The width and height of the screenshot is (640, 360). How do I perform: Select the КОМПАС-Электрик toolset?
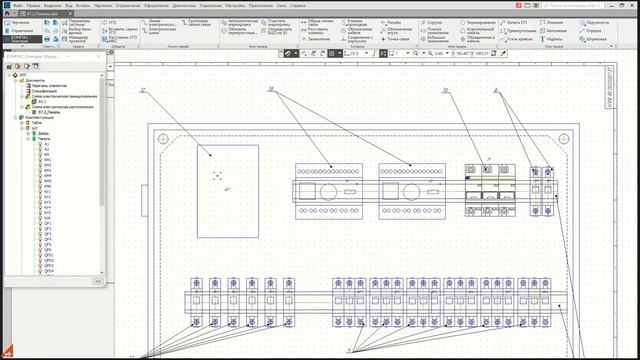[22, 39]
